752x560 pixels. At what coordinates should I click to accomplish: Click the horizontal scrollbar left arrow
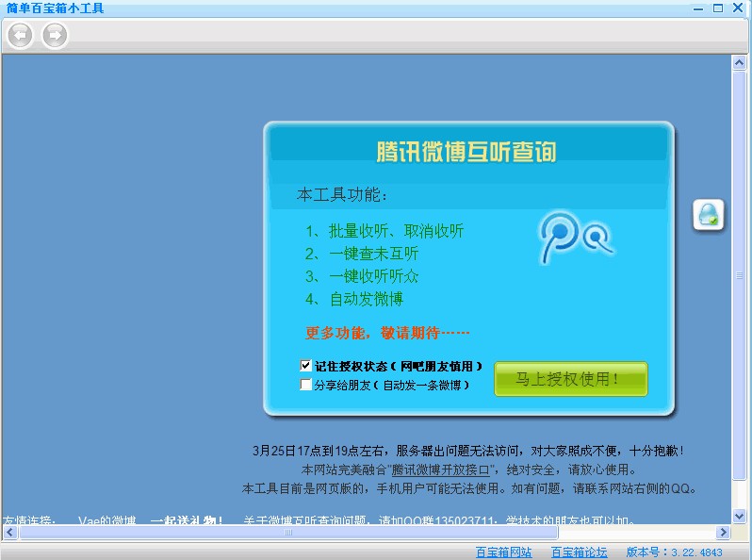click(10, 532)
